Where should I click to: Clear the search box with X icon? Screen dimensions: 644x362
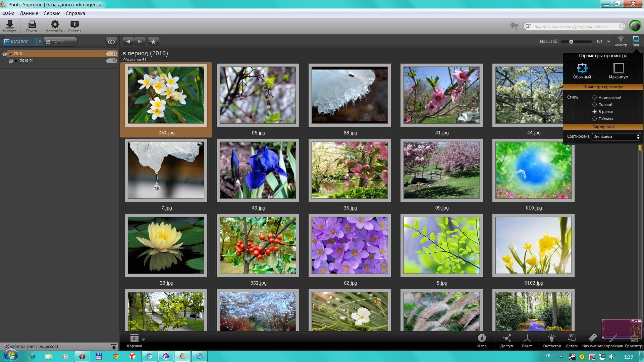(622, 26)
